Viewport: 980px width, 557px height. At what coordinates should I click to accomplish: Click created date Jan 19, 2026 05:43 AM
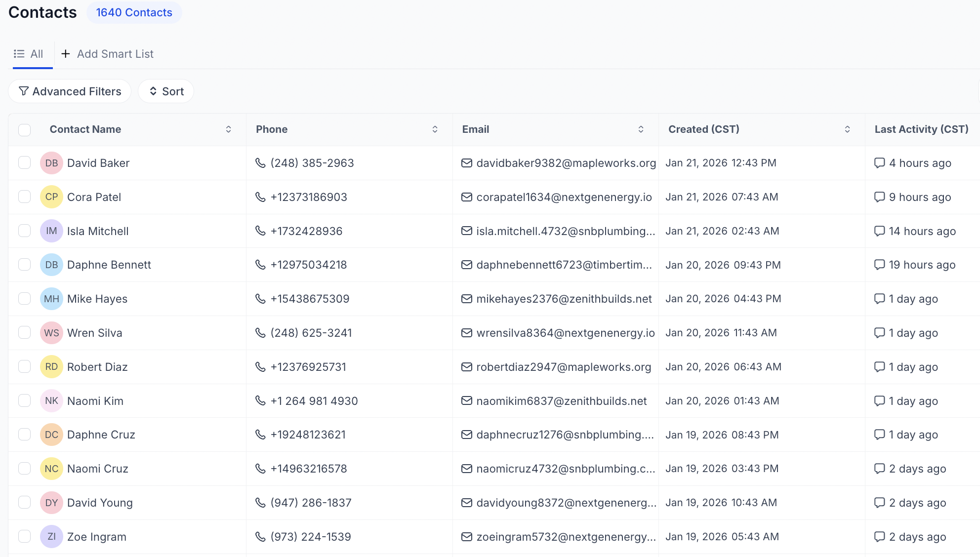[x=722, y=537]
